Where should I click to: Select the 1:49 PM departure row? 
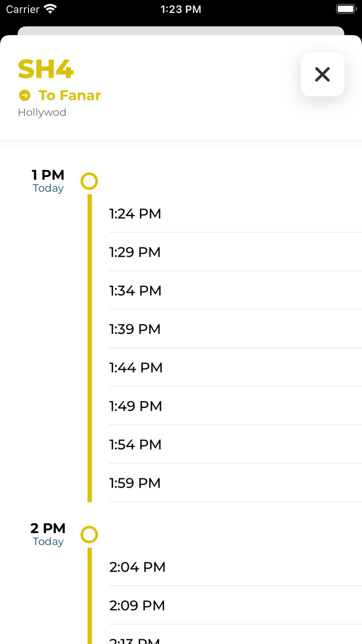(x=135, y=406)
